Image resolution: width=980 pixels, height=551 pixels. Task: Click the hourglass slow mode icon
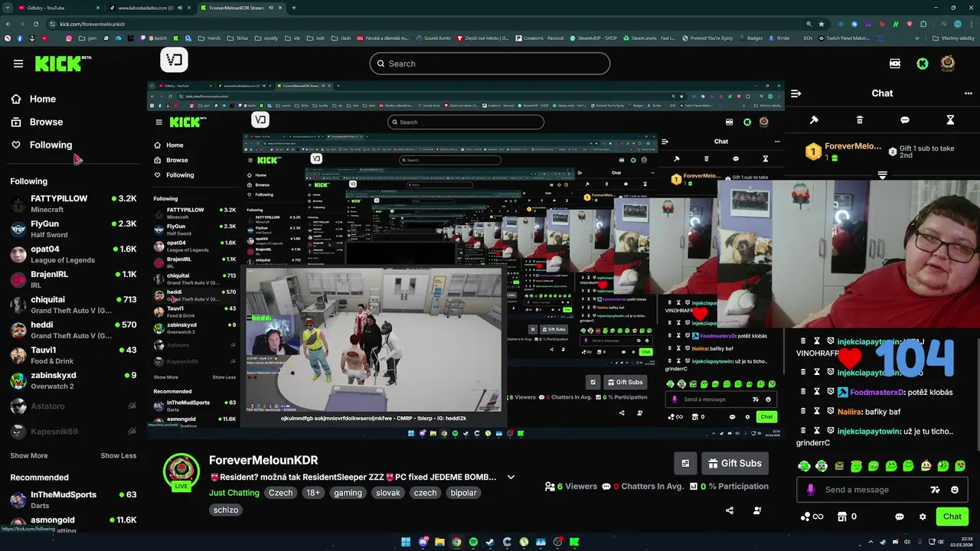950,120
